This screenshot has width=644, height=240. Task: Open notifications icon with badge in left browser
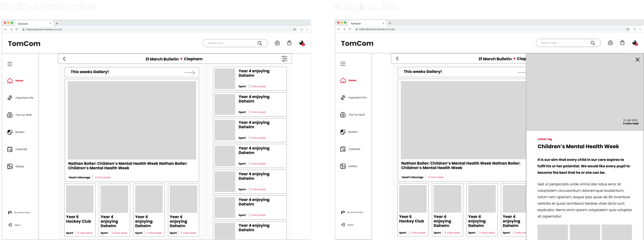click(302, 43)
